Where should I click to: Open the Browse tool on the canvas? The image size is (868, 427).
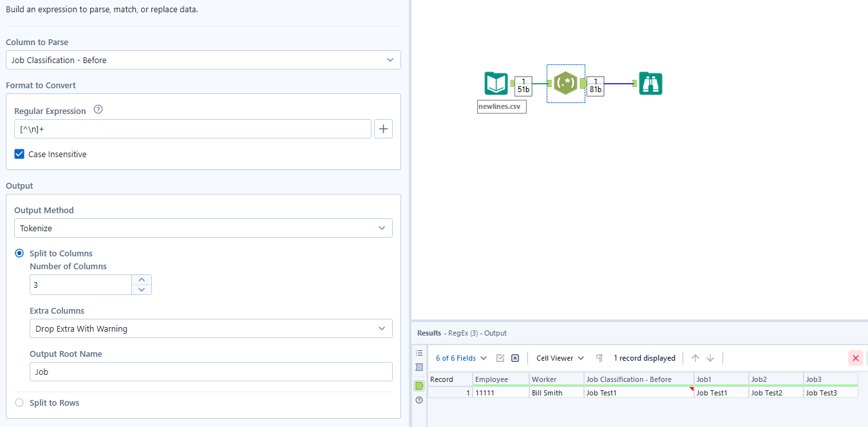pos(650,83)
